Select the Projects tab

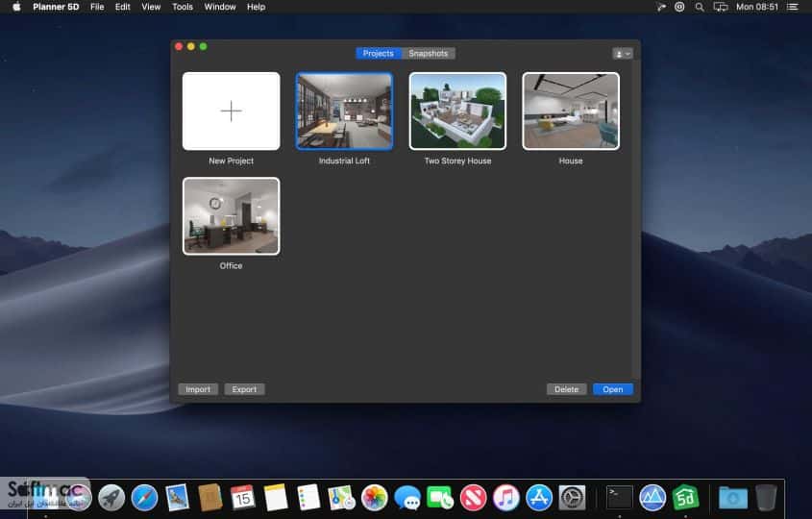point(378,54)
